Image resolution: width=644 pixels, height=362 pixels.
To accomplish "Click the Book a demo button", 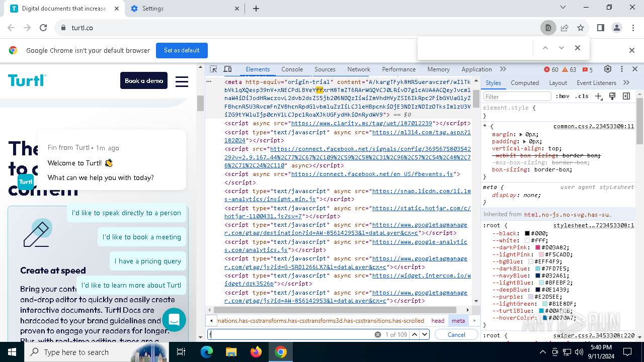I will click(x=144, y=80).
